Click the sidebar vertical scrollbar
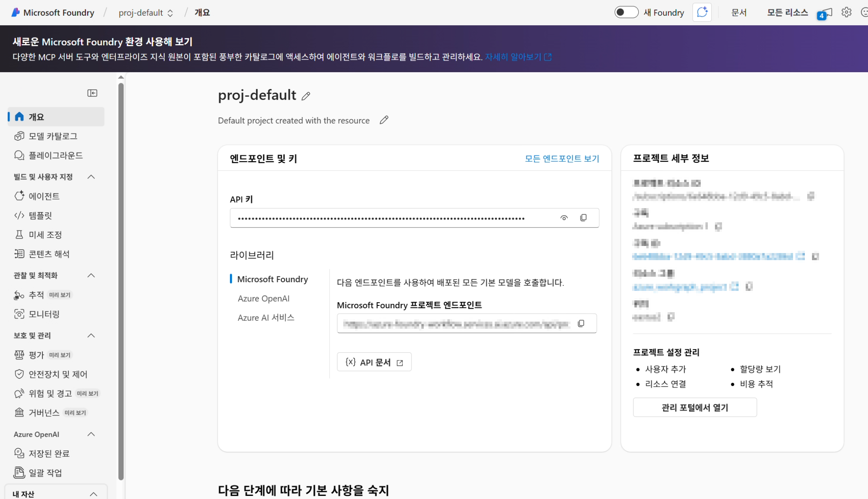The height and width of the screenshot is (499, 868). coord(121,276)
